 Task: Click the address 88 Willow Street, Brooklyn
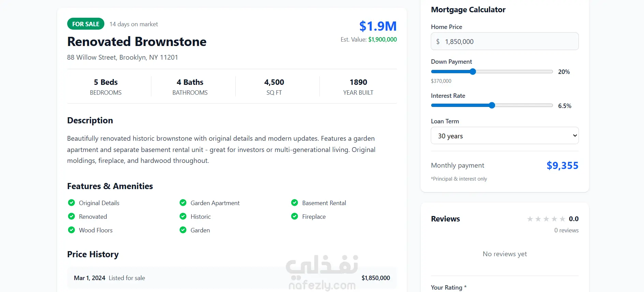pos(122,57)
